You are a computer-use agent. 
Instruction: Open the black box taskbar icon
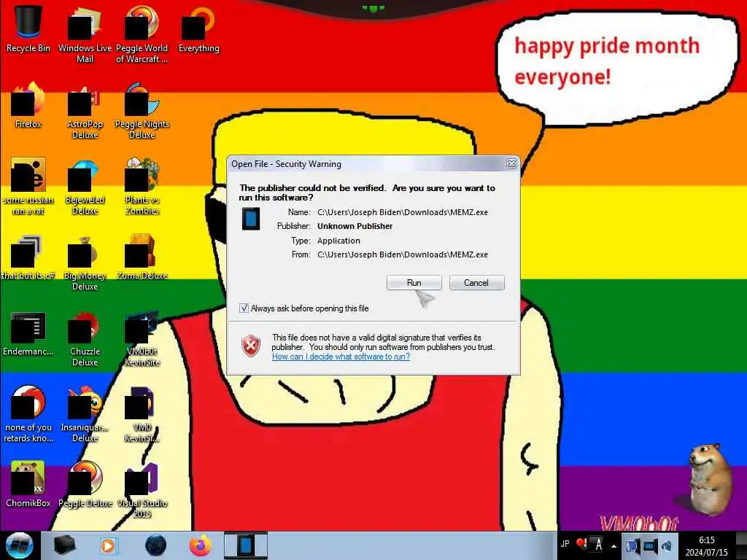tap(64, 545)
